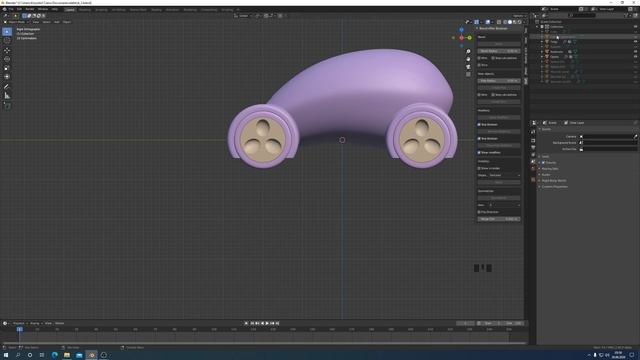Open the Edit menu
Viewport: 640px width, 360px height.
19,9
